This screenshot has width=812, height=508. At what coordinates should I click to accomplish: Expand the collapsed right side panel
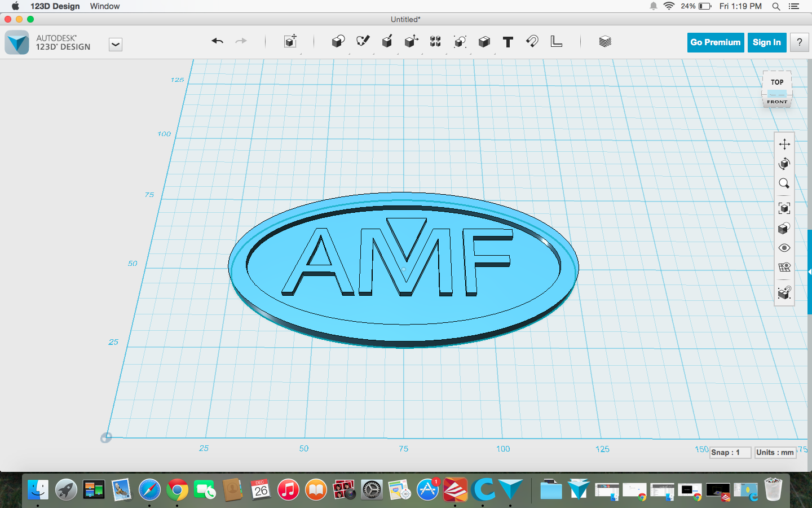coord(810,272)
